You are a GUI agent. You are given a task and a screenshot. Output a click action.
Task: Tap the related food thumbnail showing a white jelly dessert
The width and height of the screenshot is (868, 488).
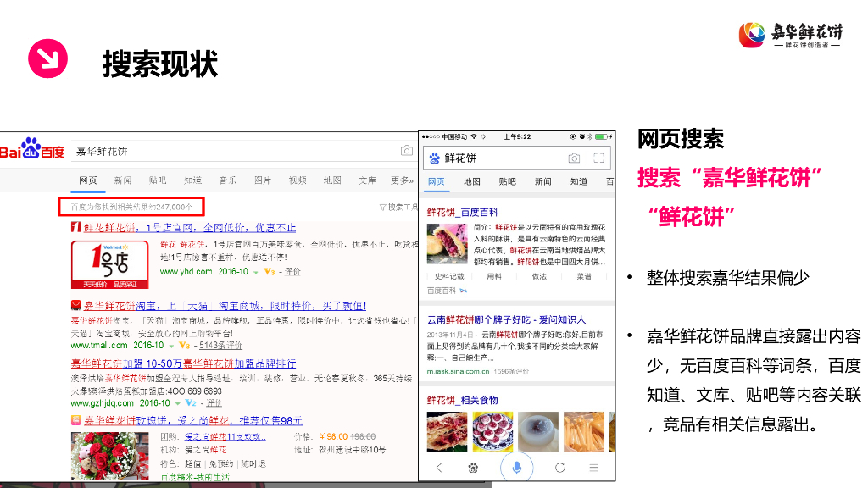tap(538, 431)
